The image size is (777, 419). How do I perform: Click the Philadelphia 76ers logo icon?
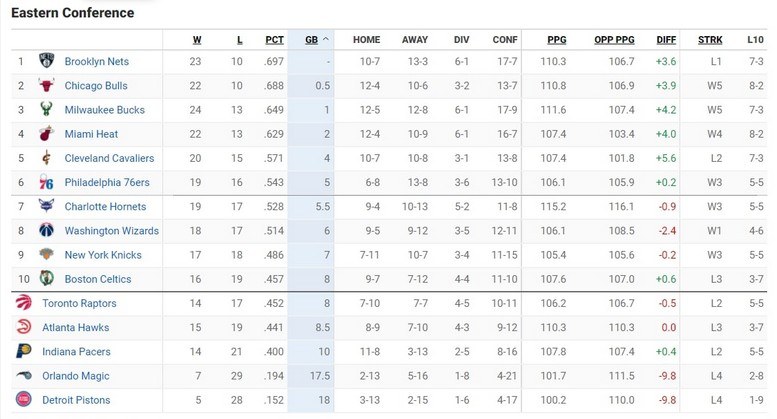[46, 182]
